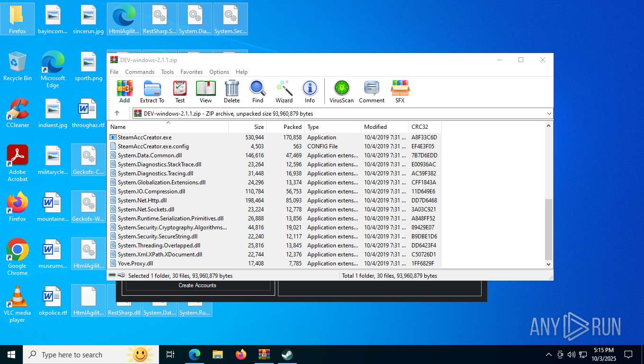Sort file list by CRC32 column

point(425,127)
